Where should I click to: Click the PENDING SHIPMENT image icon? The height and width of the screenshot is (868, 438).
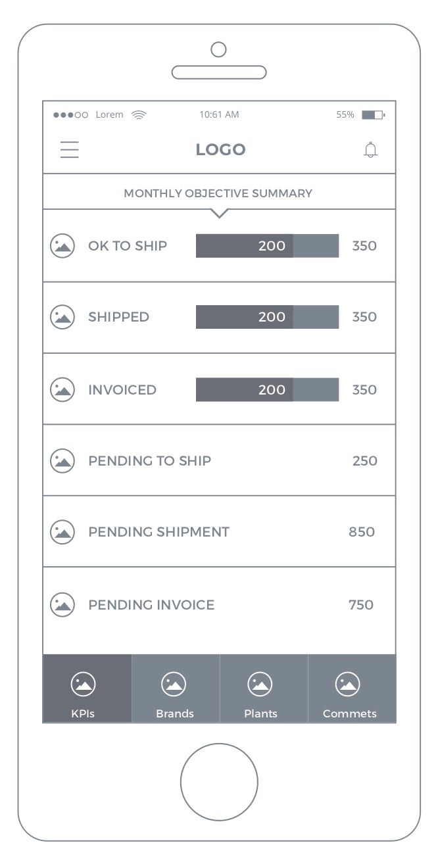click(62, 531)
